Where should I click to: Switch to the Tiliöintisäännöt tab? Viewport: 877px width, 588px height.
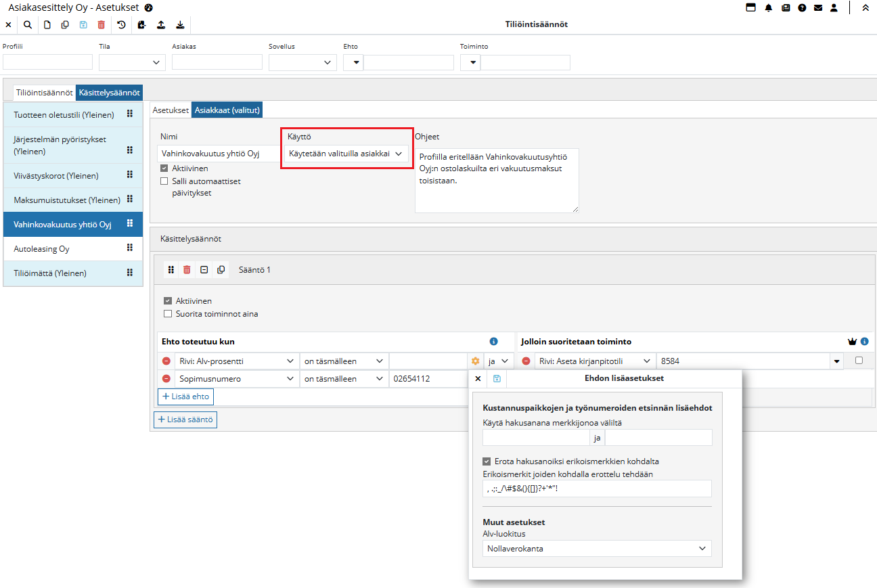pos(44,93)
